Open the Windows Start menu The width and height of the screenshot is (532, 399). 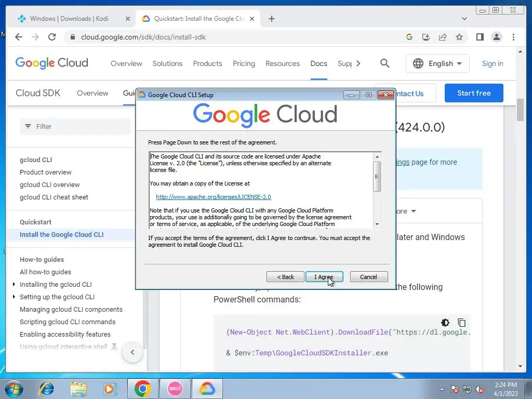click(14, 389)
